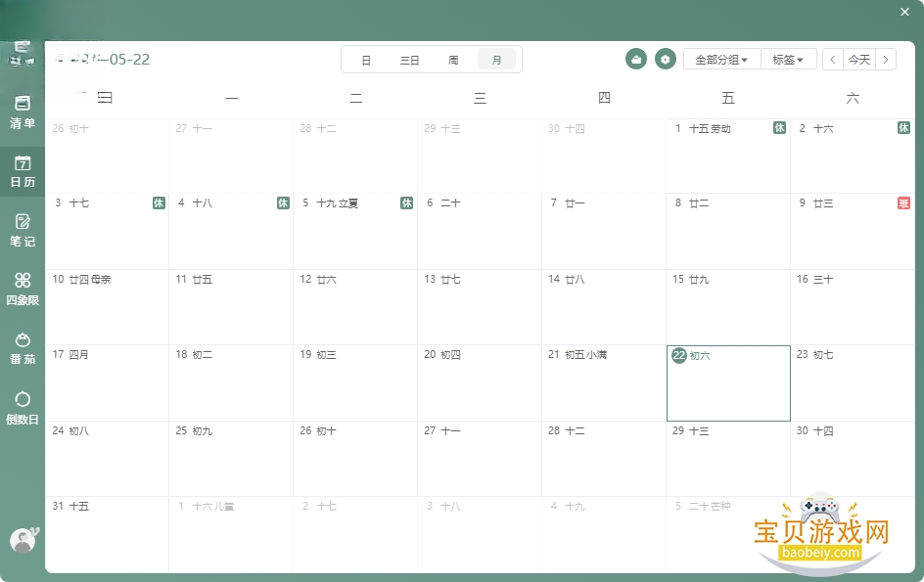This screenshot has width=924, height=582.
Task: Click the round green cloud sync icon
Action: [636, 59]
